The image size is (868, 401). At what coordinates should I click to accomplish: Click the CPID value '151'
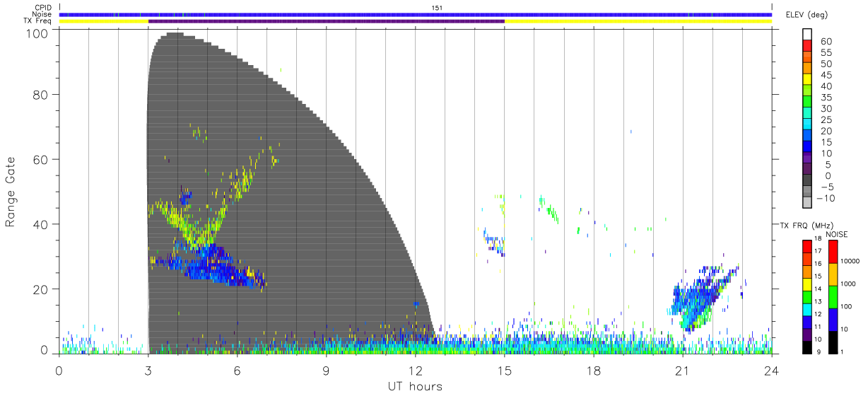(x=438, y=8)
